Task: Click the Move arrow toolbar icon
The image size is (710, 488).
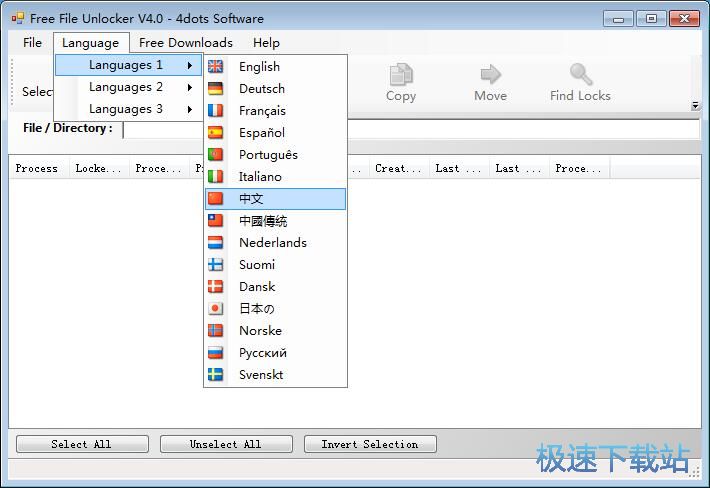Action: click(x=490, y=74)
